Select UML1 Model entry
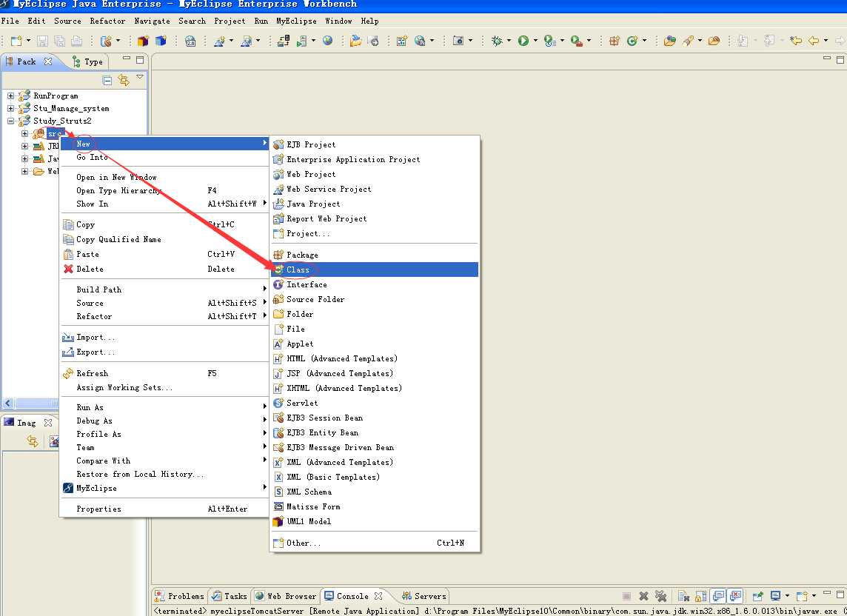 click(375, 521)
